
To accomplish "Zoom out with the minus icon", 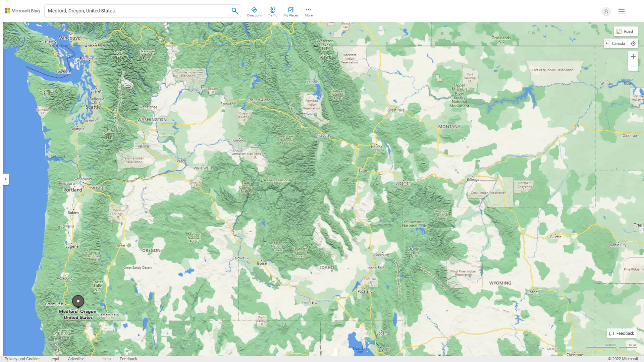I will coord(633,66).
